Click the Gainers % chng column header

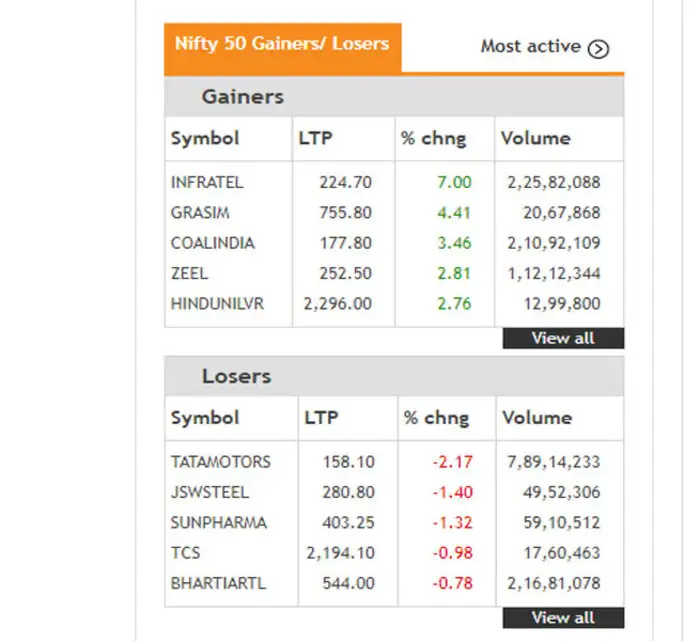(434, 139)
